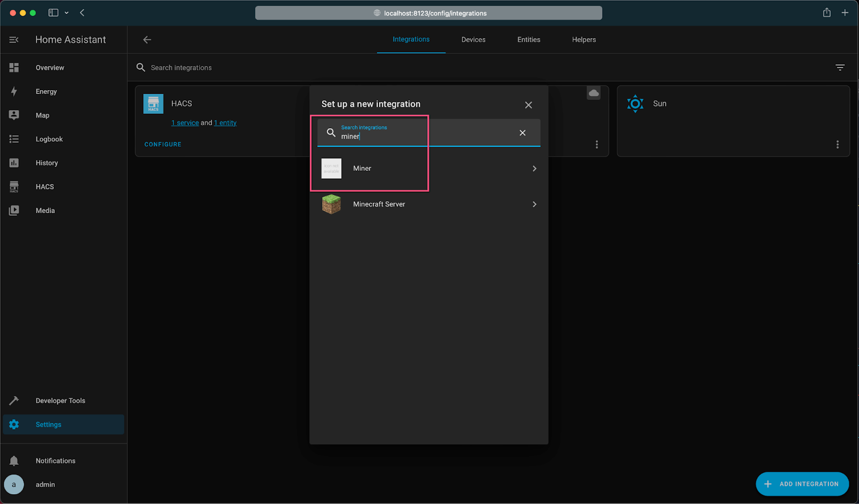Open the admin user profile

pos(63,484)
